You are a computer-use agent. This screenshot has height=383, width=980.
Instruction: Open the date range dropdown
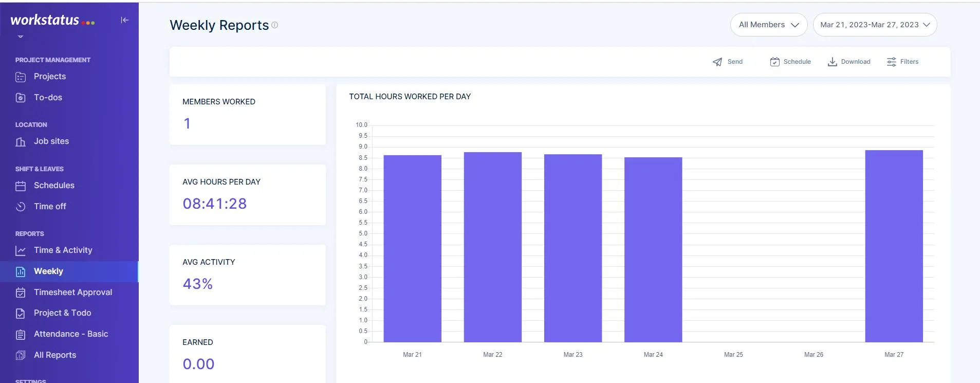click(875, 25)
